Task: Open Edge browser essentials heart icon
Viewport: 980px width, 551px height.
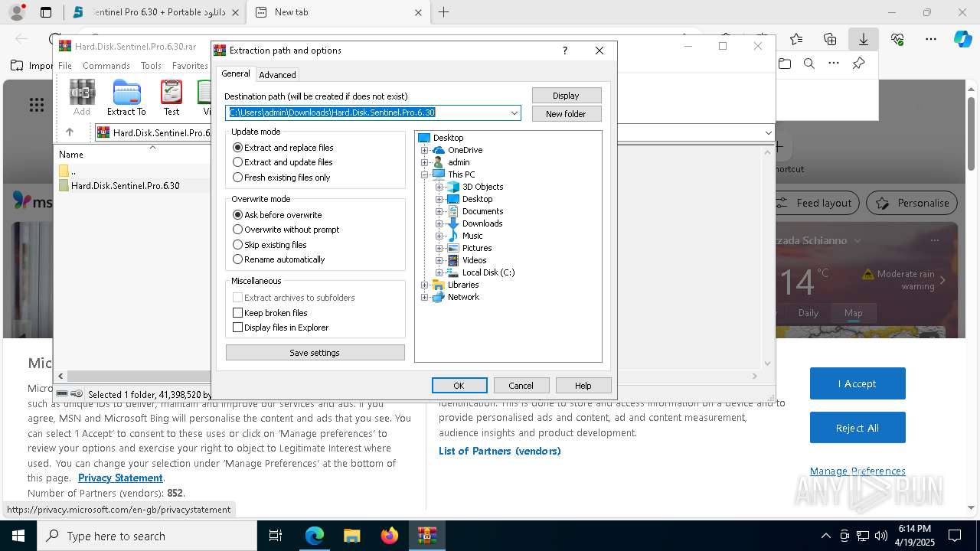Action: [897, 39]
